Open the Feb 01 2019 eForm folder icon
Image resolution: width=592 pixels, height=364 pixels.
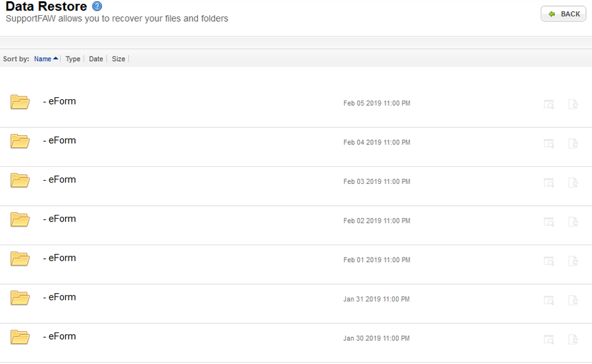point(20,259)
